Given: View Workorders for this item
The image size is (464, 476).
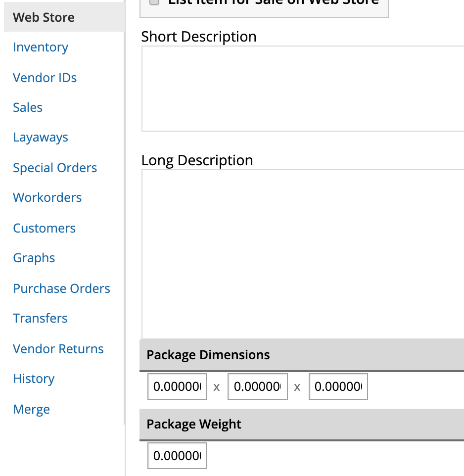Looking at the screenshot, I should point(47,197).
